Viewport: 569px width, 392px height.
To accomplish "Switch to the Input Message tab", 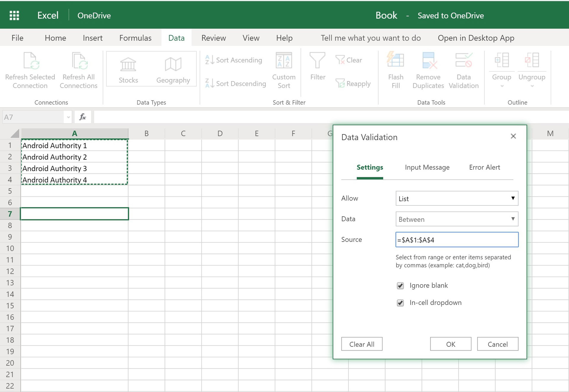I will click(x=427, y=168).
